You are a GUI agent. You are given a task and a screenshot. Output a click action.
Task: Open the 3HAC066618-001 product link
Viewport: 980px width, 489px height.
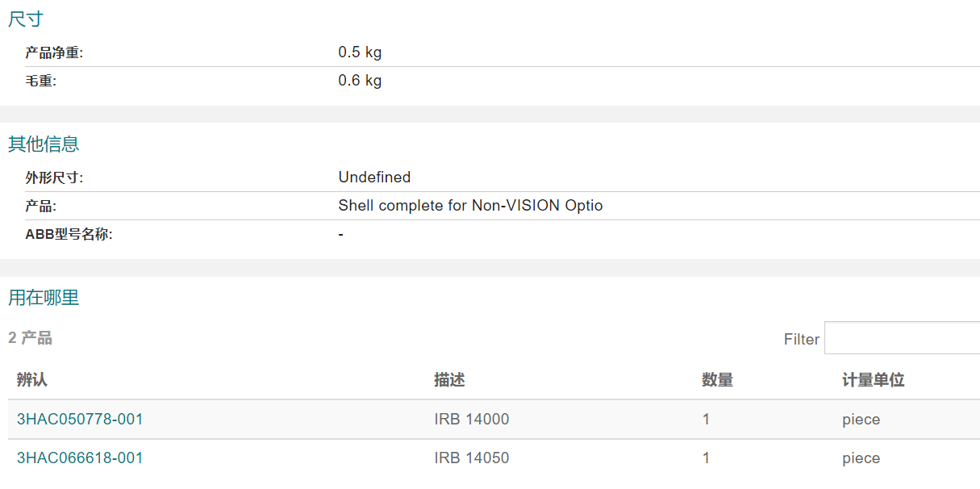click(x=80, y=458)
